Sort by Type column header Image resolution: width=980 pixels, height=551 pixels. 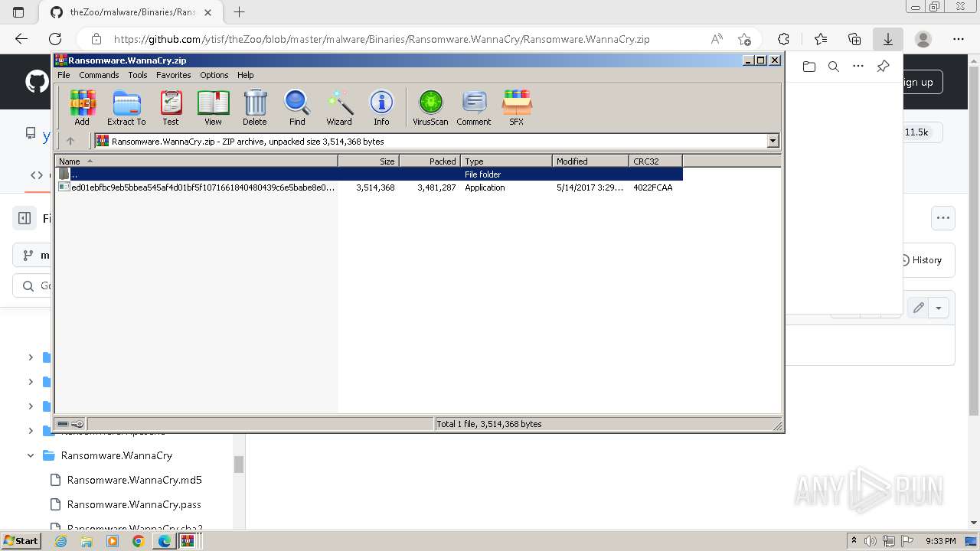[x=506, y=161]
